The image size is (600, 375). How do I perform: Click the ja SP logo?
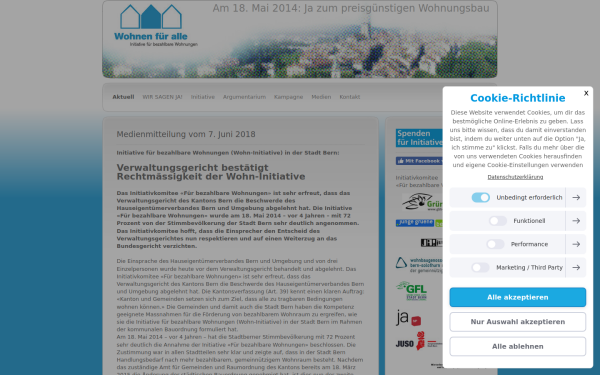click(x=408, y=318)
